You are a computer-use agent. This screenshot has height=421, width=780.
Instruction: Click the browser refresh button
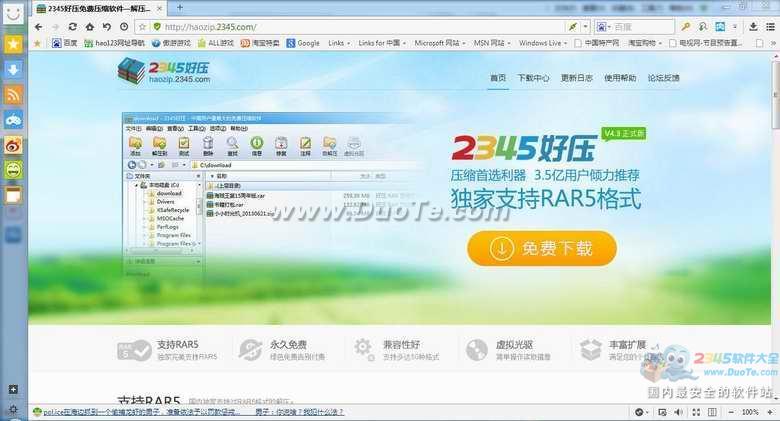(x=73, y=27)
